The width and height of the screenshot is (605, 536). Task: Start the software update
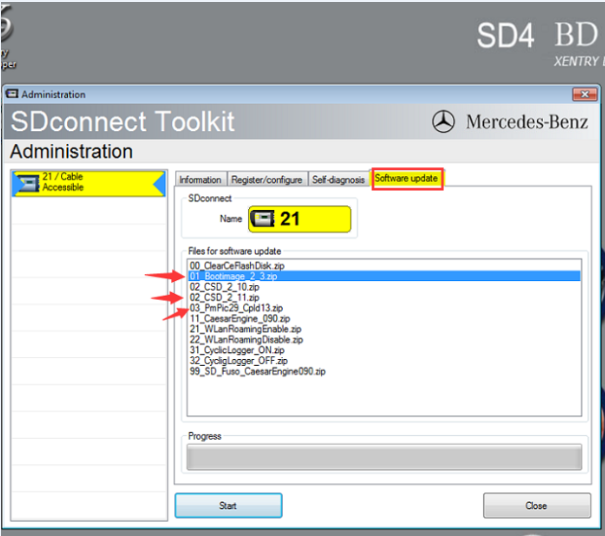(228, 506)
